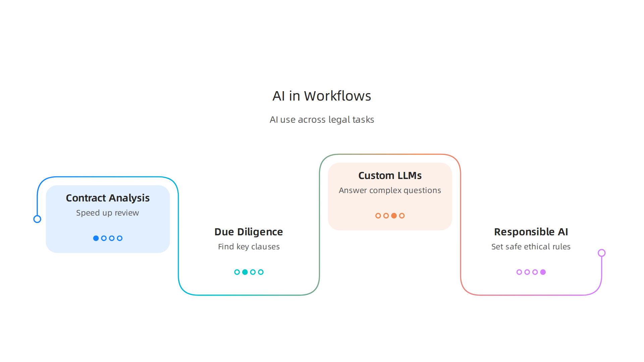Click the 'Set safe ethical rules' text
This screenshot has width=644, height=362.
click(x=531, y=247)
